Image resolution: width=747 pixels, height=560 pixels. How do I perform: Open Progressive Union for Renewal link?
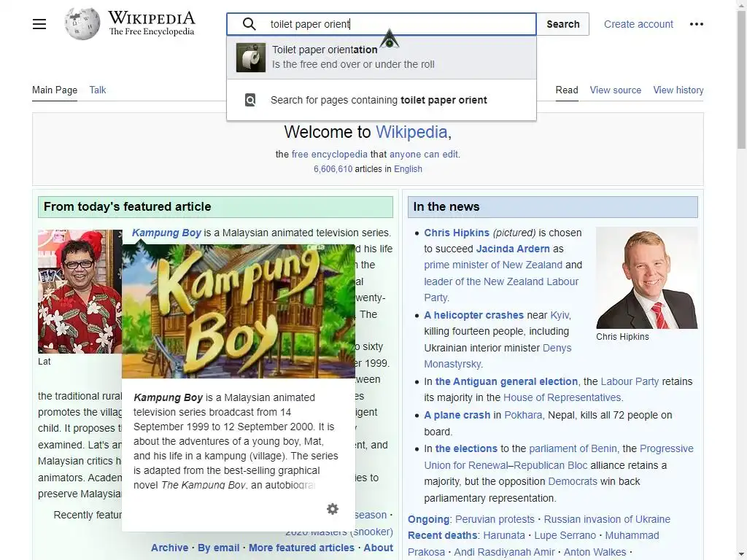559,457
